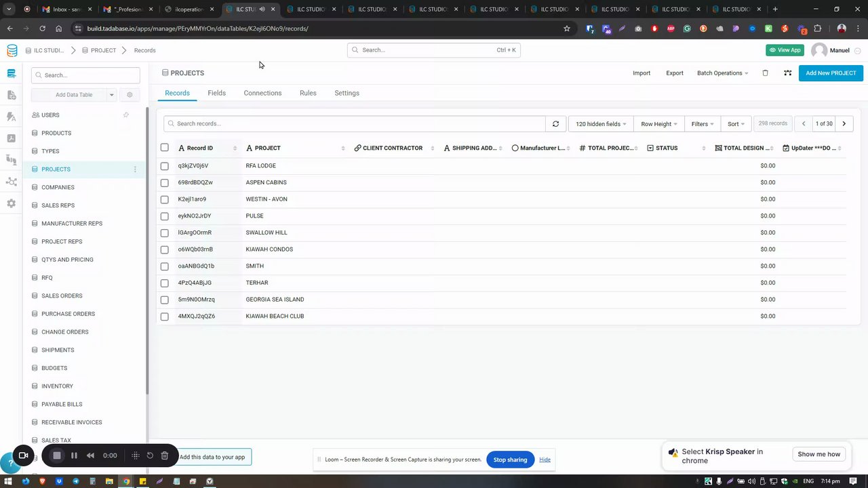Open the user avatar for Manuel
868x488 pixels.
(819, 50)
